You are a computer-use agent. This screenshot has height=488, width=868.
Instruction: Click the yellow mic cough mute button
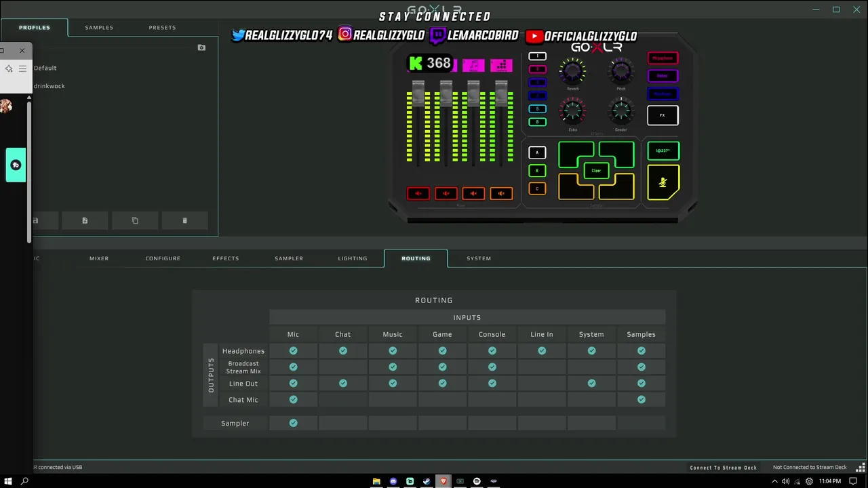click(663, 182)
